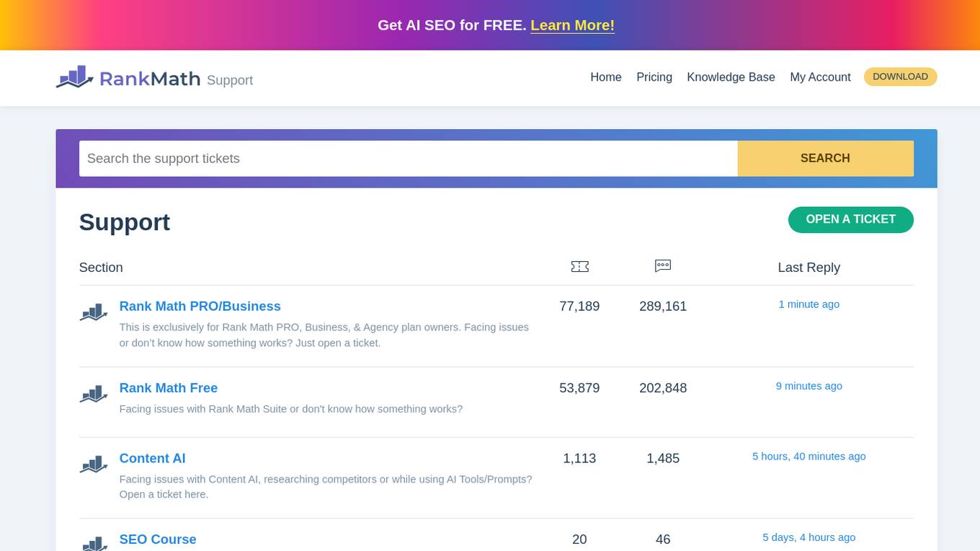This screenshot has height=551, width=980.
Task: Click the Rank Math Free description text
Action: (x=290, y=409)
